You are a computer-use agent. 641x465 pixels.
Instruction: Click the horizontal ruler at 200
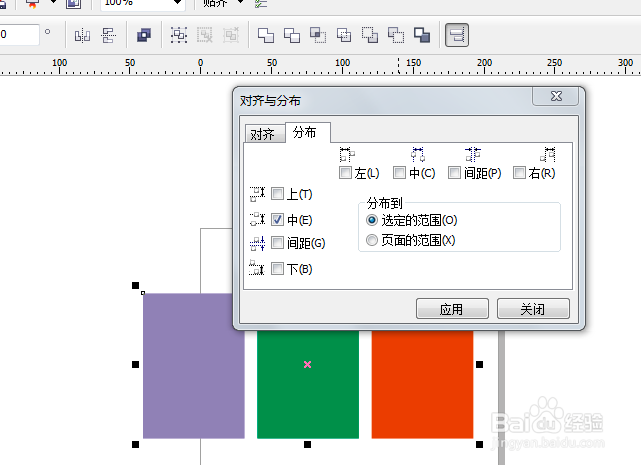click(x=484, y=65)
